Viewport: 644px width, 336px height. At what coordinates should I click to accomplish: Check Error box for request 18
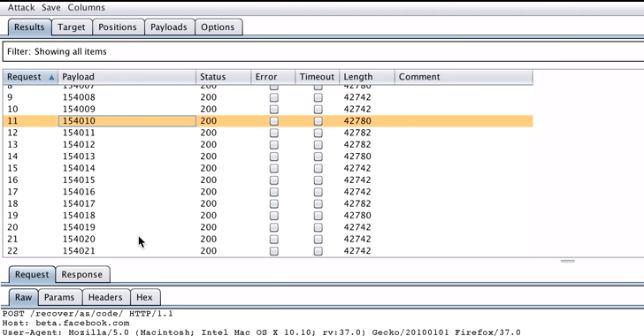pyautogui.click(x=274, y=203)
